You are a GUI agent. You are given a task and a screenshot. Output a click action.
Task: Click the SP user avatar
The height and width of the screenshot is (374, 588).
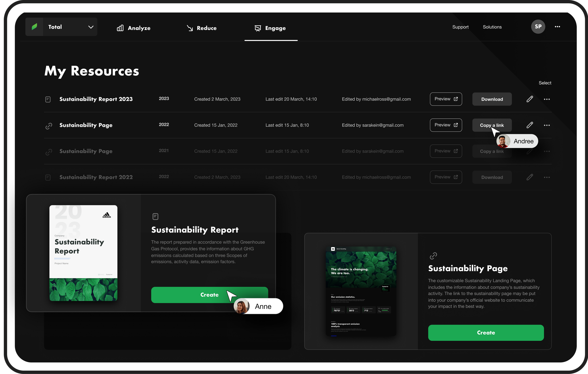tap(538, 27)
